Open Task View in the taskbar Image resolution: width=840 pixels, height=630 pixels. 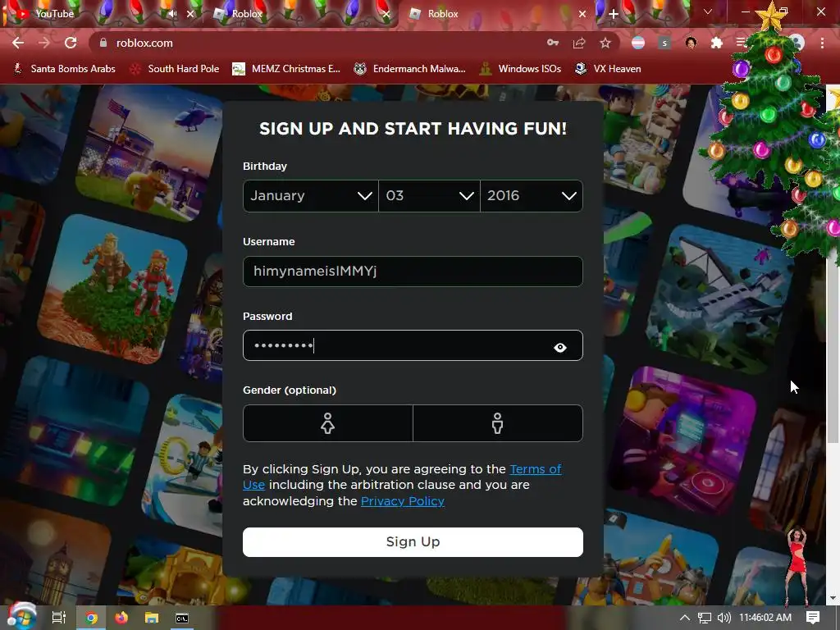click(59, 618)
